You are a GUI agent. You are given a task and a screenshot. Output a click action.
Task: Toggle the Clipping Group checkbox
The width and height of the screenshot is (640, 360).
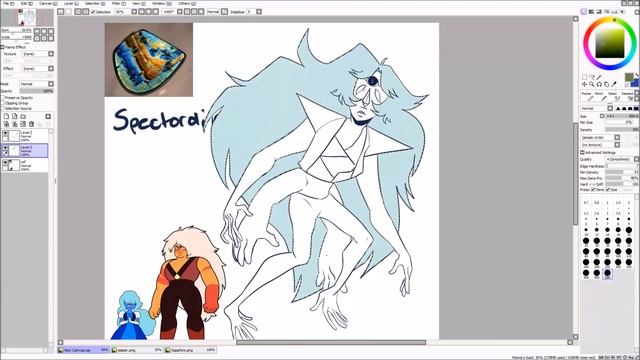(2, 103)
